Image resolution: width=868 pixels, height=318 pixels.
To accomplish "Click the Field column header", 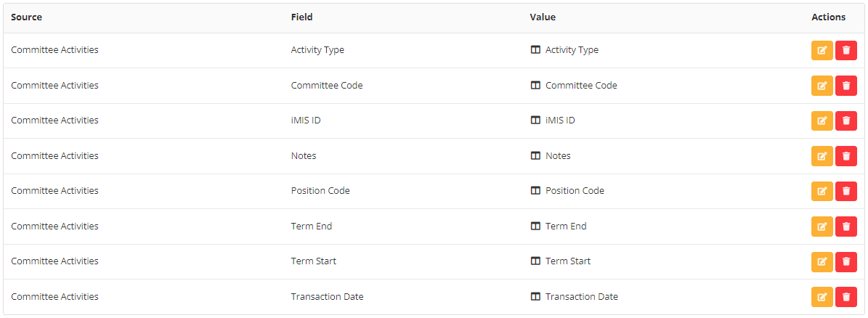I will [x=301, y=17].
